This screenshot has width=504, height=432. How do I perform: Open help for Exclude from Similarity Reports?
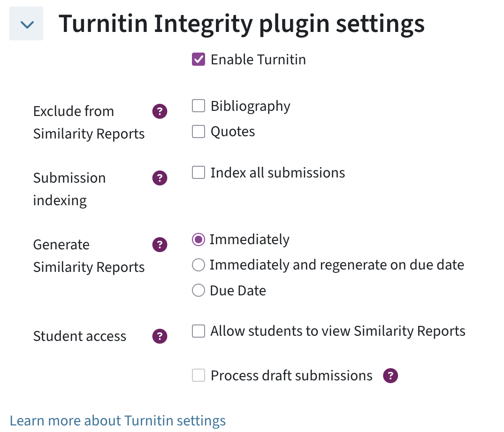tap(160, 111)
